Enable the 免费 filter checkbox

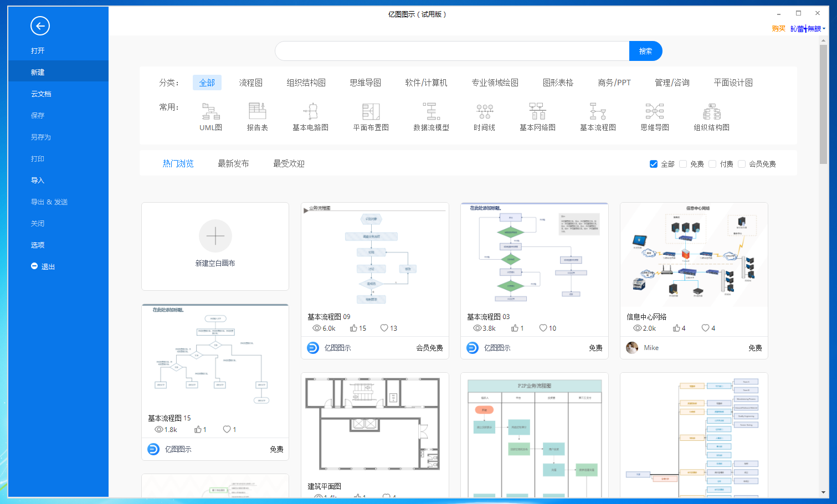(x=683, y=164)
